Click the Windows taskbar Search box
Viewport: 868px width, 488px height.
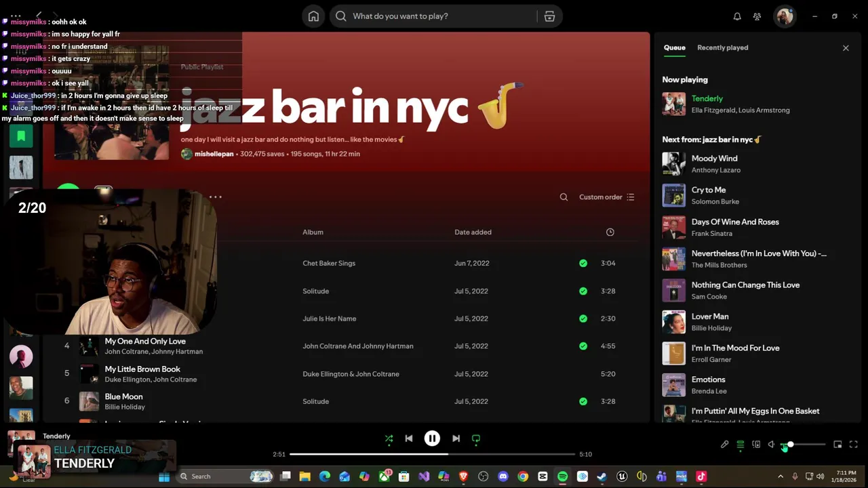click(x=226, y=476)
